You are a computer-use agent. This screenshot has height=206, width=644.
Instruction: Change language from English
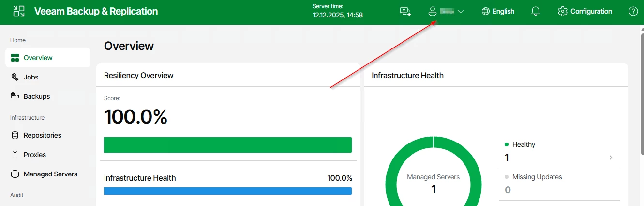[x=503, y=11]
